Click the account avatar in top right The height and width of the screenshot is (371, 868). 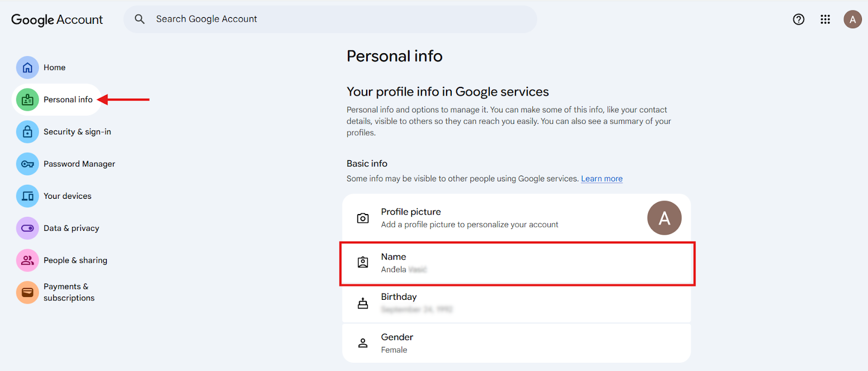pyautogui.click(x=852, y=20)
